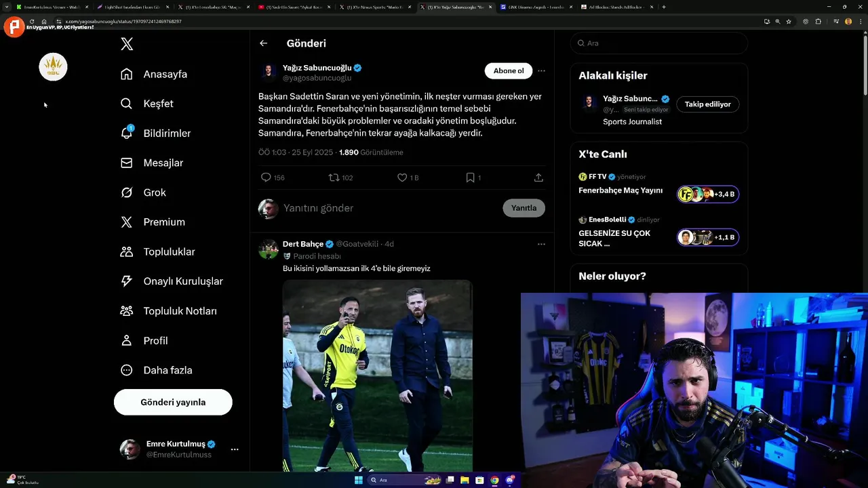Reload page with browser refresh icon
The width and height of the screenshot is (868, 488).
click(32, 21)
